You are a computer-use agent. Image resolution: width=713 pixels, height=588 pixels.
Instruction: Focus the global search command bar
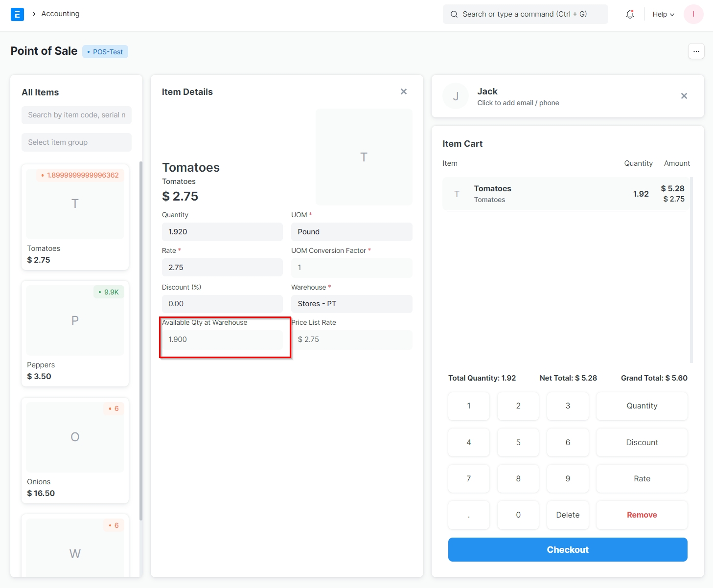(x=525, y=14)
